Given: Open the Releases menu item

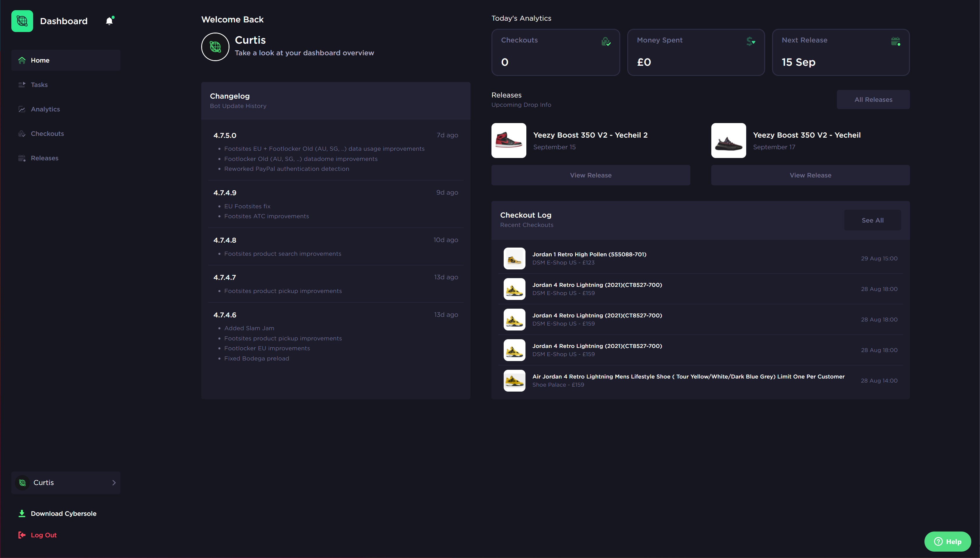Looking at the screenshot, I should click(66, 158).
